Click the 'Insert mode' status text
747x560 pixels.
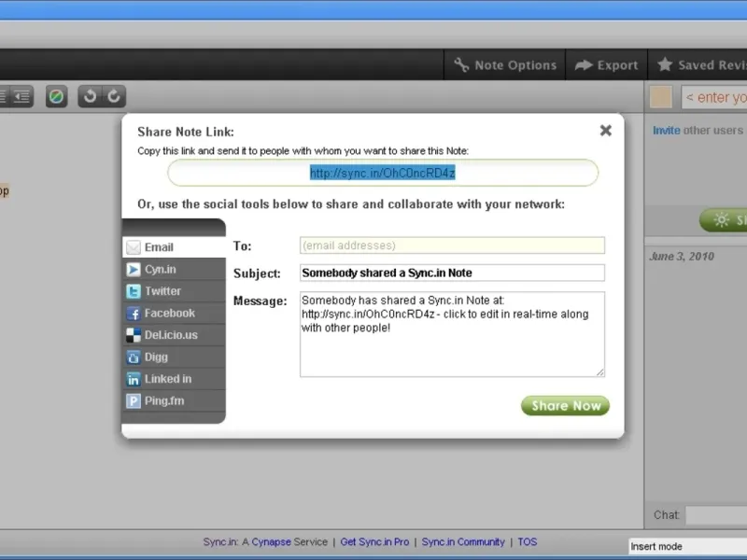click(x=656, y=546)
